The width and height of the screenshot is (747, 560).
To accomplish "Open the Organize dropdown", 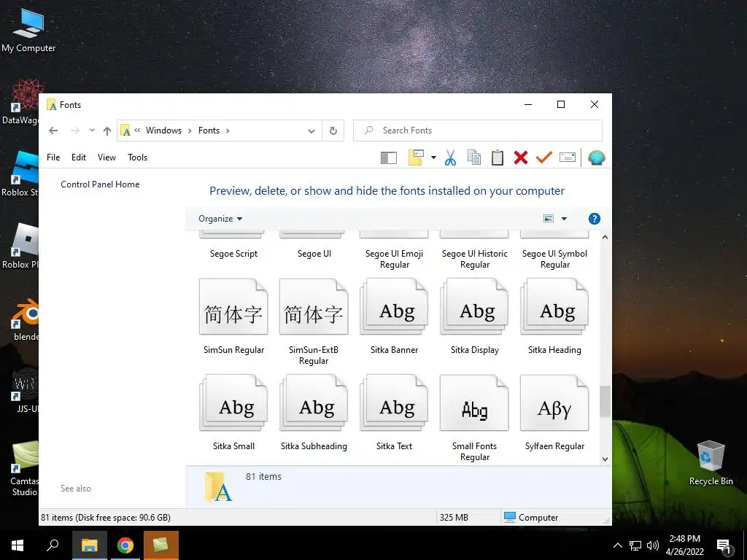I will coord(220,219).
